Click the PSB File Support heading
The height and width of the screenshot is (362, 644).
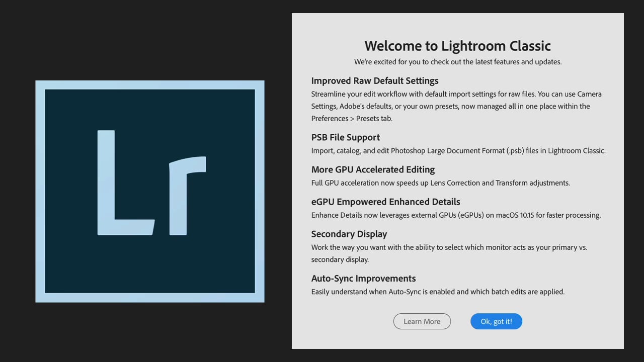click(x=346, y=137)
